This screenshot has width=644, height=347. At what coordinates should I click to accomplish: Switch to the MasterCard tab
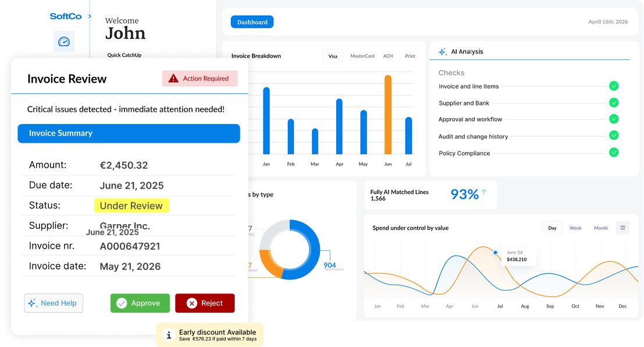(x=362, y=56)
